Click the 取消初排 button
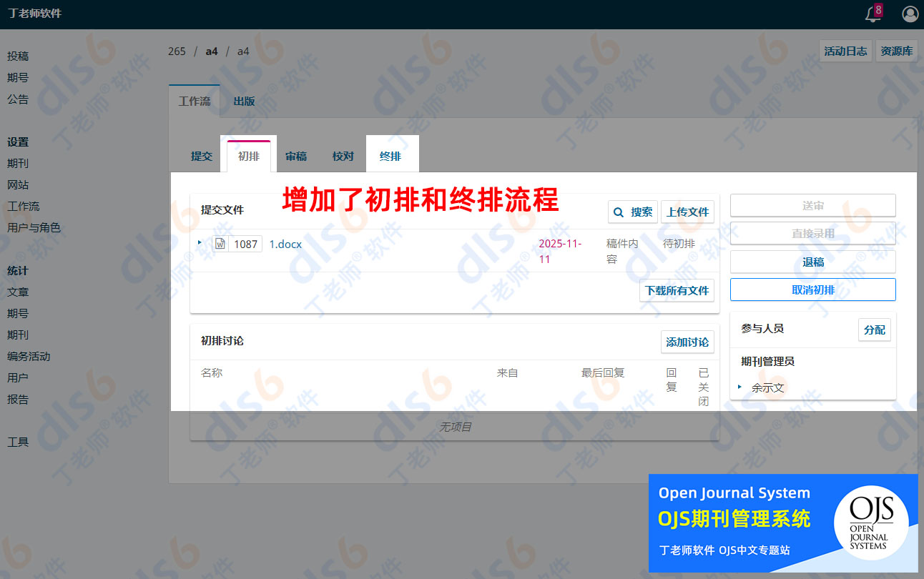This screenshot has height=579, width=924. point(812,289)
